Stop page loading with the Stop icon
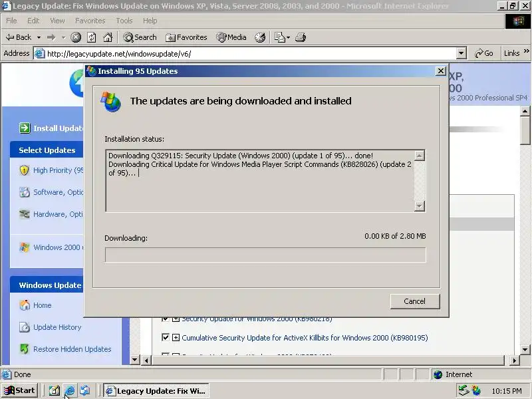This screenshot has height=399, width=532. click(x=76, y=37)
